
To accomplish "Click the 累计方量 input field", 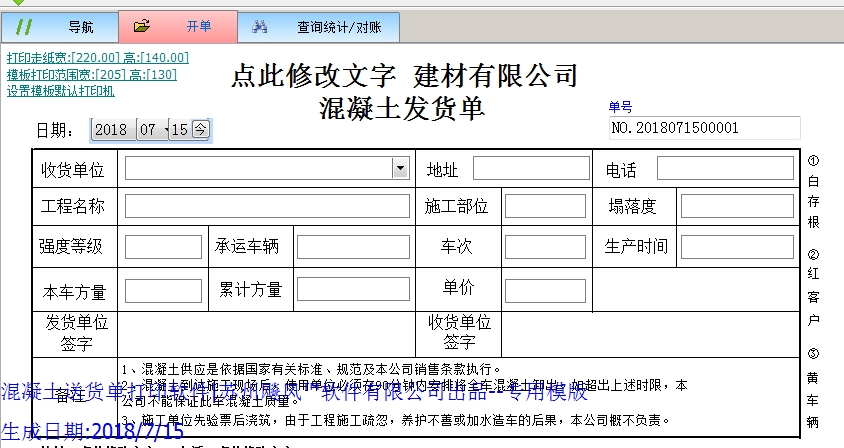I will pyautogui.click(x=353, y=289).
